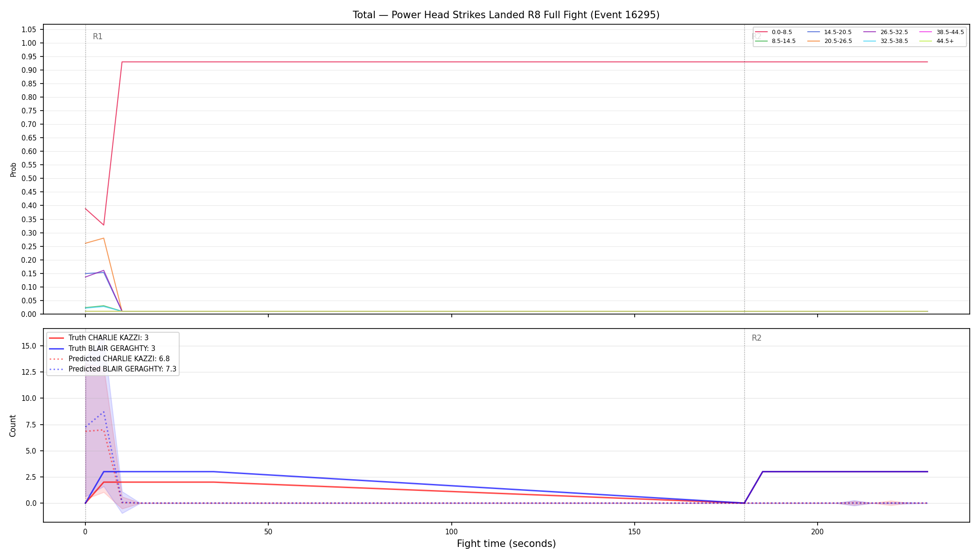Select legend entry Predicted CHARLIE KAZZI: 6.8
Image resolution: width=980 pixels, height=560 pixels.
(109, 359)
